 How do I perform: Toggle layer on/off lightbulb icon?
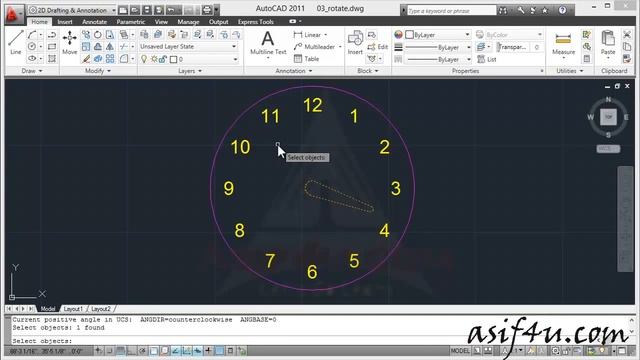point(144,59)
